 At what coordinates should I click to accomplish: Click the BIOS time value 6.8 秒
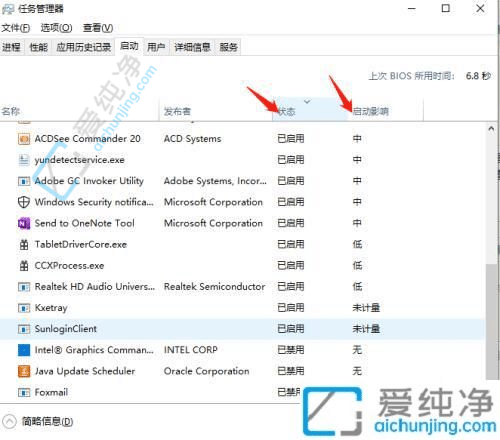(478, 76)
